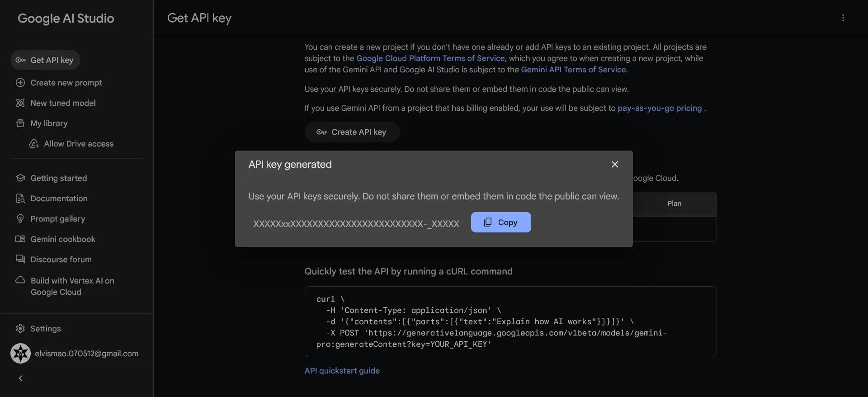The image size is (868, 397).
Task: Click the Documentation page icon
Action: click(x=20, y=198)
